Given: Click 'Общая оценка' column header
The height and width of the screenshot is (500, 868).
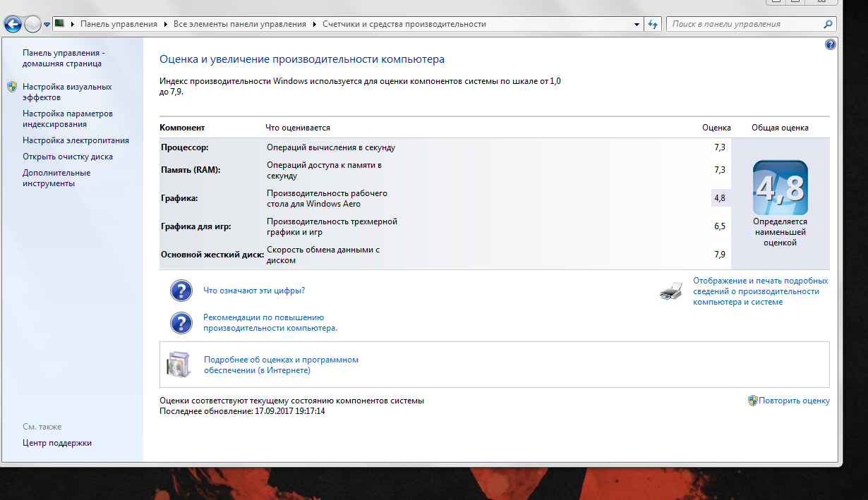Looking at the screenshot, I should click(780, 128).
